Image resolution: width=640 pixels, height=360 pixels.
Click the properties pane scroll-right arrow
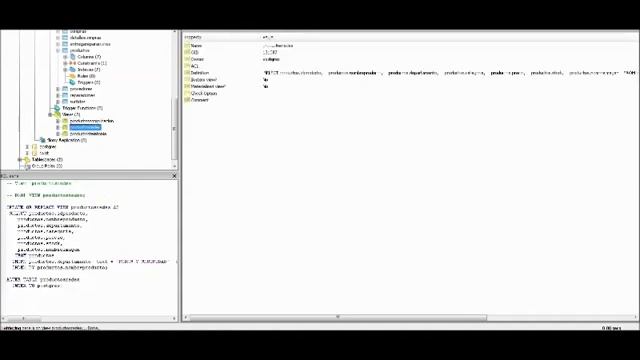pos(636,317)
